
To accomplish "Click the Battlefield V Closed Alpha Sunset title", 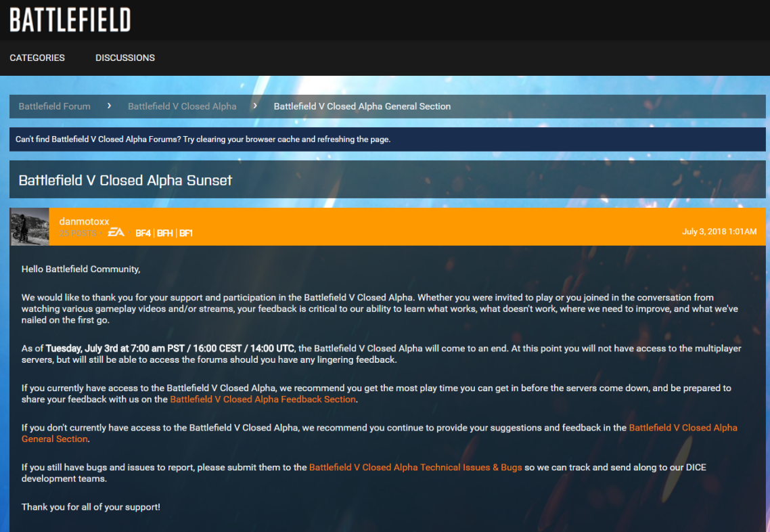I will click(125, 180).
